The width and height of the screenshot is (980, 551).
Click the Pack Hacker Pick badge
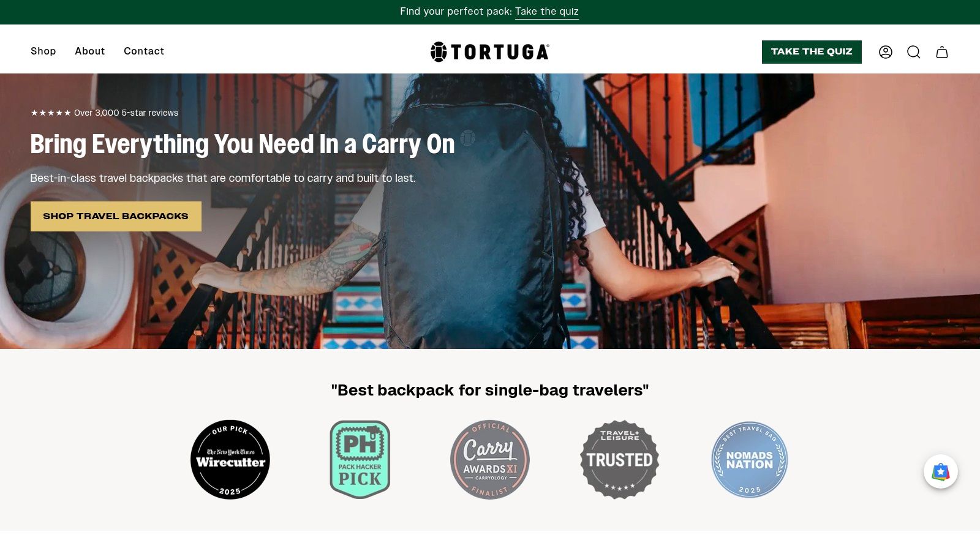pyautogui.click(x=360, y=460)
